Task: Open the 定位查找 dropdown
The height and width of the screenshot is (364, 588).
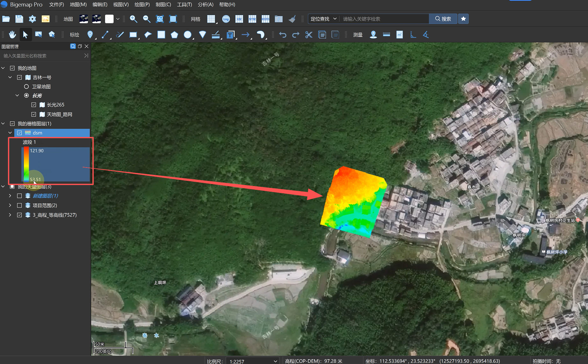Action: [x=323, y=19]
